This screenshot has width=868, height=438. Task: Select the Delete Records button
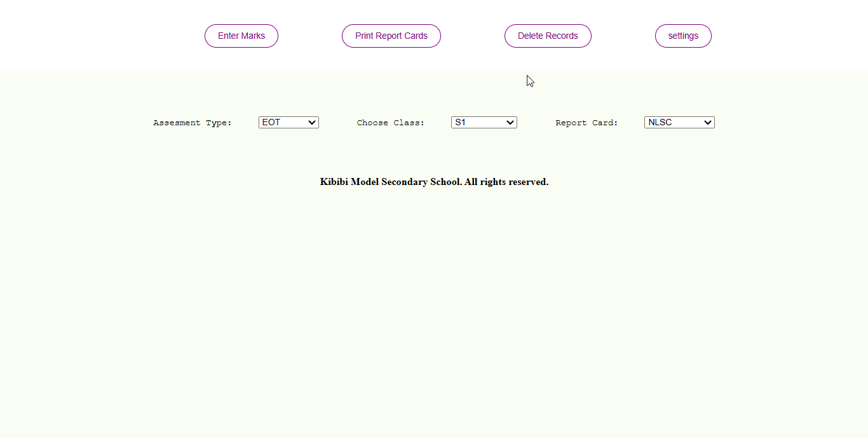pyautogui.click(x=548, y=36)
